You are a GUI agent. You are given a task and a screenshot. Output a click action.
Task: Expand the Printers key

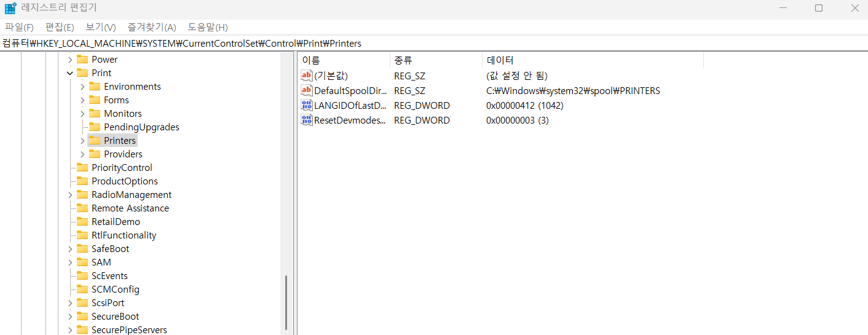pyautogui.click(x=82, y=141)
